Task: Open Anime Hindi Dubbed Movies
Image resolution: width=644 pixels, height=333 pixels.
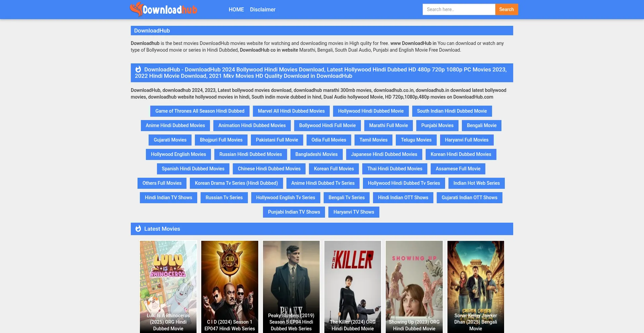Action: [x=175, y=125]
